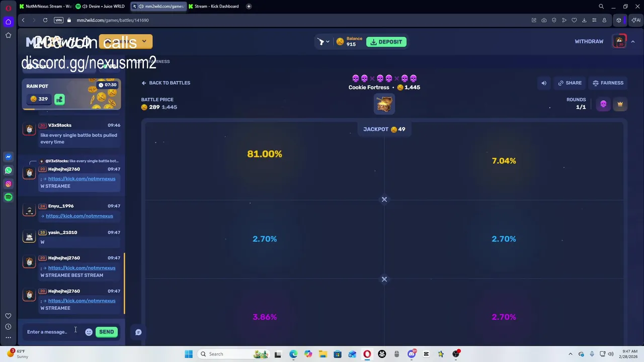Screen dimensions: 644x362
Task: Click the 7.04% player slot
Action: 504,161
